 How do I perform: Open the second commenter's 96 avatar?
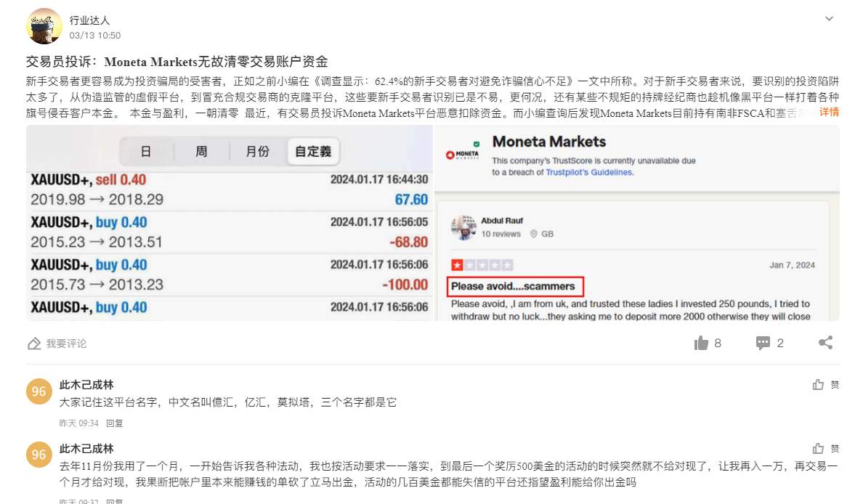pos(39,455)
